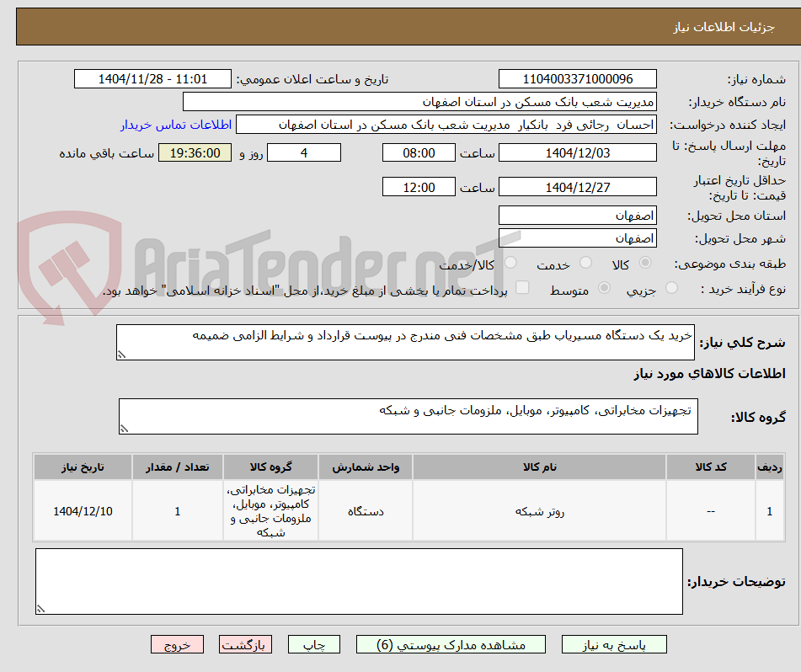
Task: Open 'اطلاعات تماس خریدار' link
Action: point(176,125)
